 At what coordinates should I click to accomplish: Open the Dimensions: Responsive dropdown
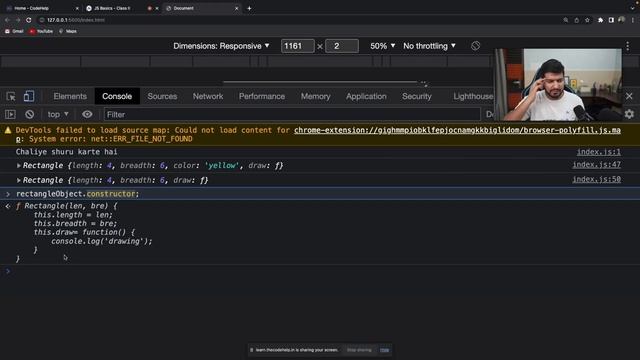click(x=221, y=46)
